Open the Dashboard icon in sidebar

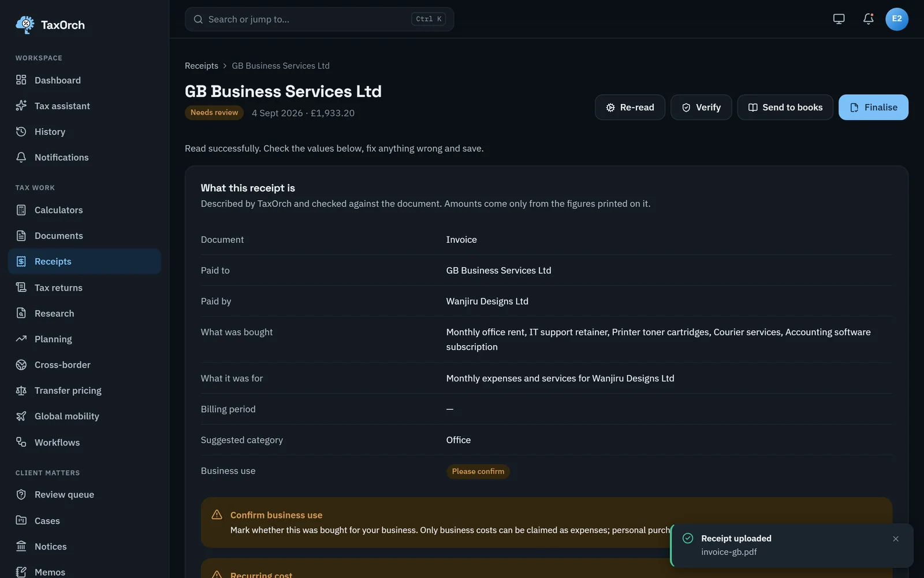(x=21, y=80)
